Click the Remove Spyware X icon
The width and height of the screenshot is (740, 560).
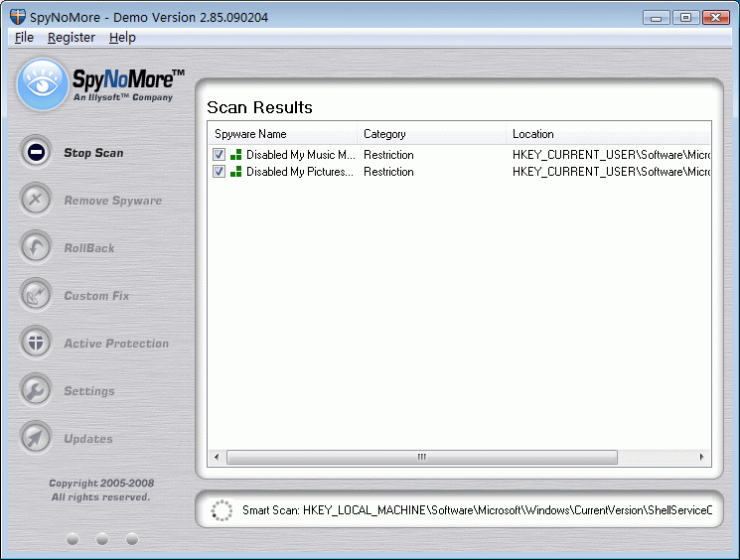36,200
